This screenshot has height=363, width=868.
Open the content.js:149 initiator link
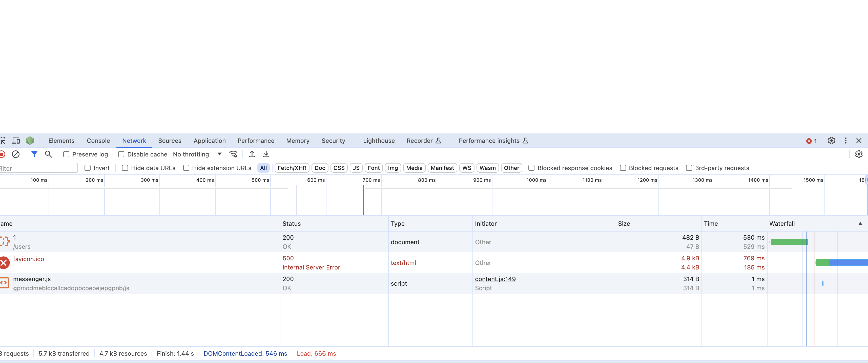(x=495, y=279)
